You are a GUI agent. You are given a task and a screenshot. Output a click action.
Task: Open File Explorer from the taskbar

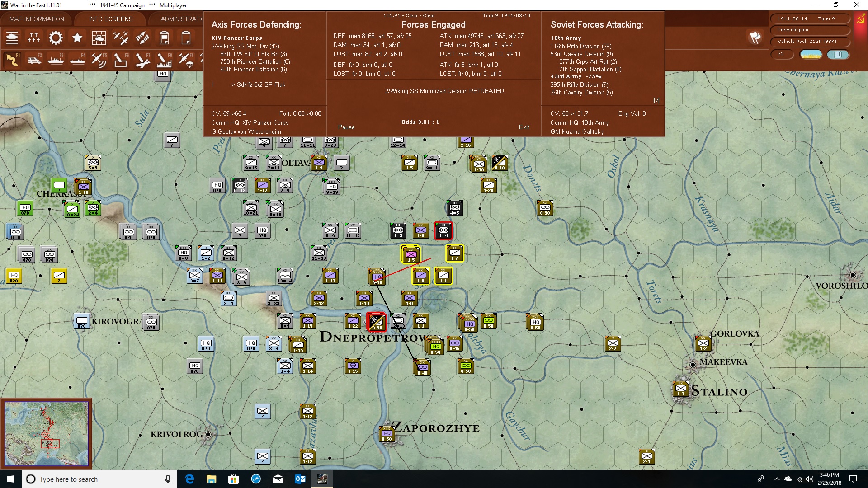212,479
